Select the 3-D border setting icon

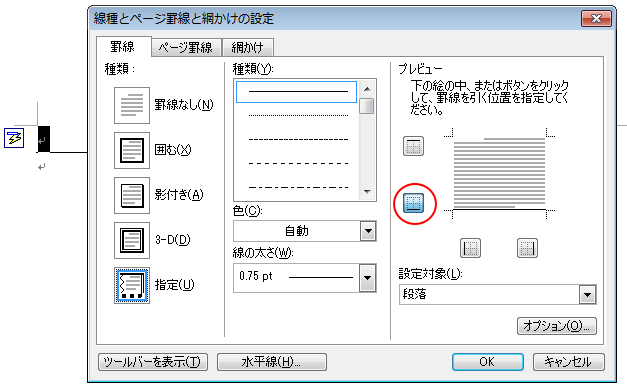click(x=132, y=240)
